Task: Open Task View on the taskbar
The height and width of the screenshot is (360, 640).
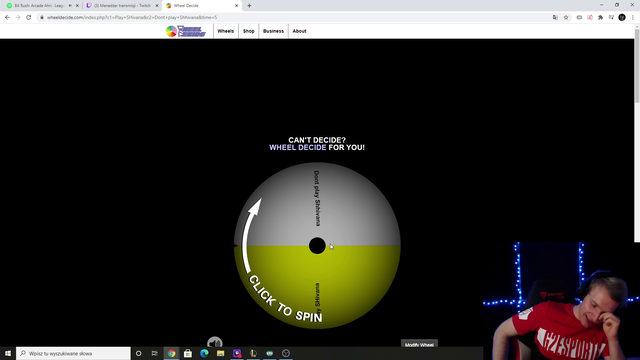Action: pyautogui.click(x=155, y=353)
